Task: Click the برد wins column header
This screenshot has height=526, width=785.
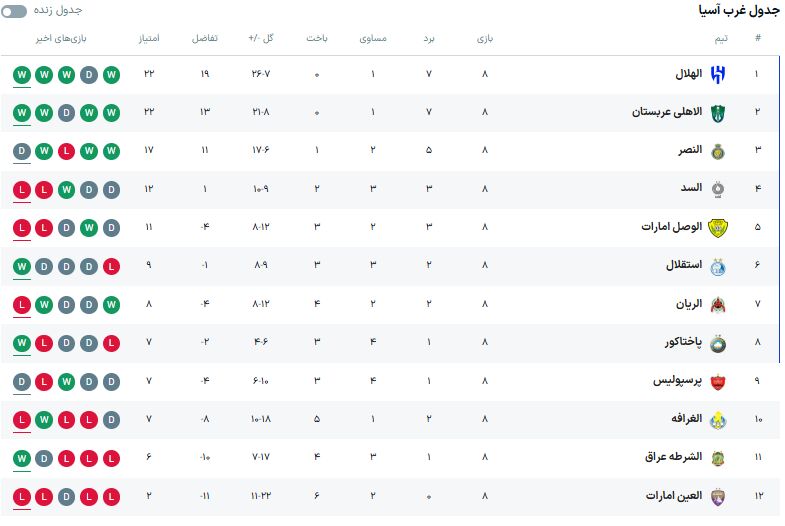Action: (x=429, y=38)
